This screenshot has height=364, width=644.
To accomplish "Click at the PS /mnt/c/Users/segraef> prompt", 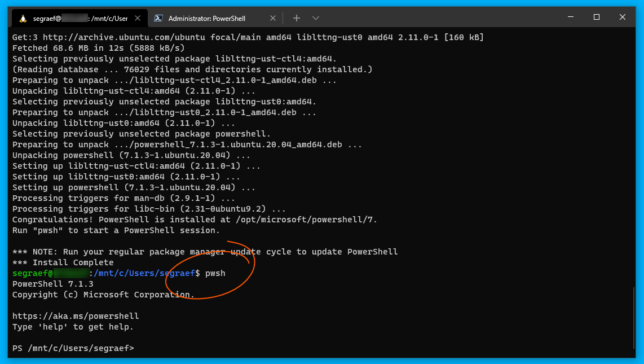I will click(73, 348).
